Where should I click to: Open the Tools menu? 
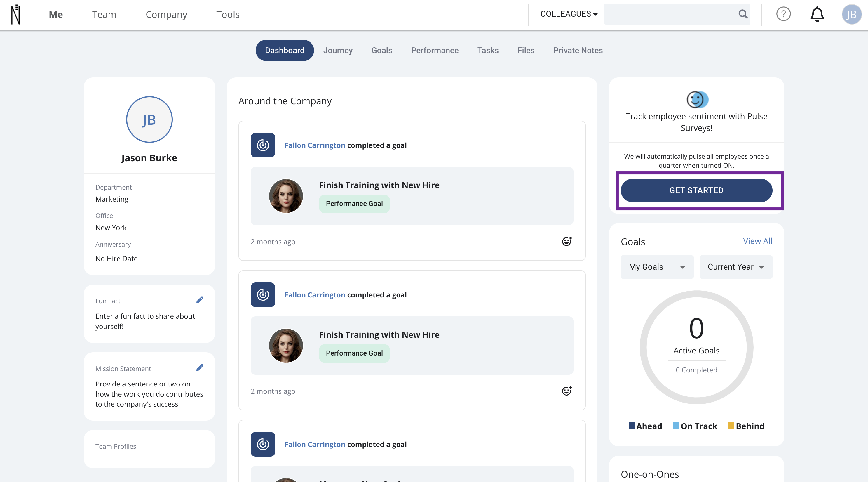(228, 15)
